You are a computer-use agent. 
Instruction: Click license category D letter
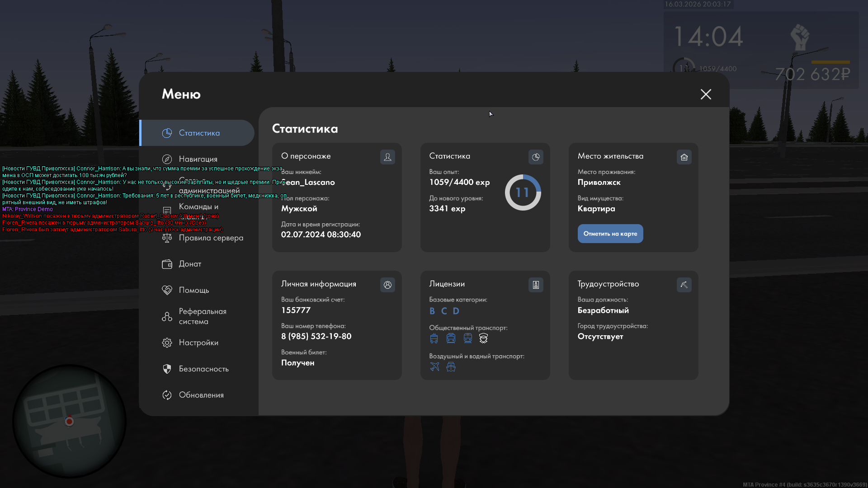pos(456,311)
